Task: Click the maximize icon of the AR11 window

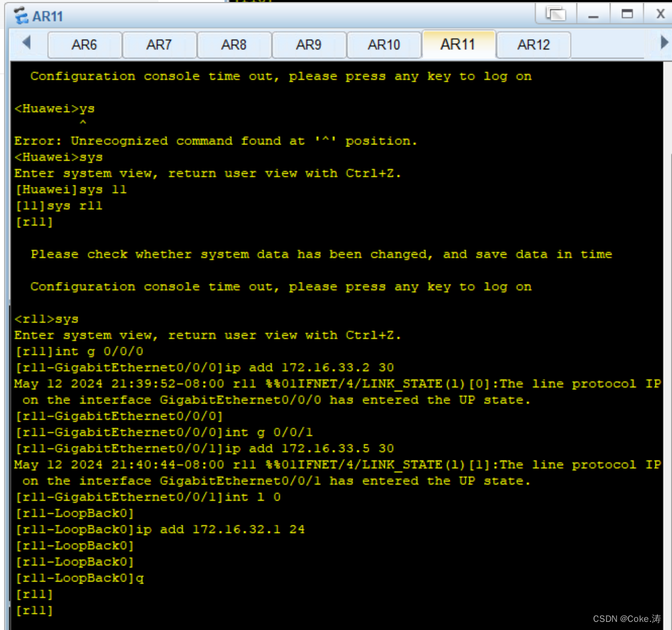Action: tap(628, 15)
